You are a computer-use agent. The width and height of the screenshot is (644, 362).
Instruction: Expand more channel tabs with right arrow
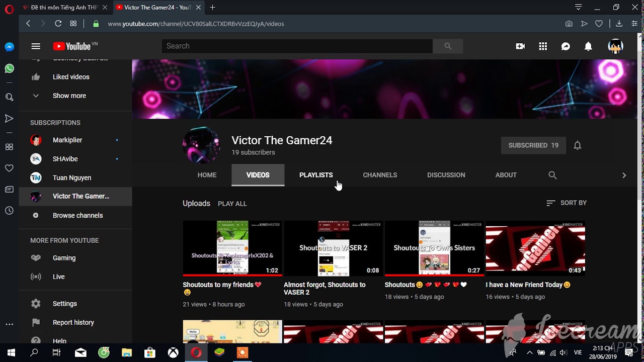(624, 175)
